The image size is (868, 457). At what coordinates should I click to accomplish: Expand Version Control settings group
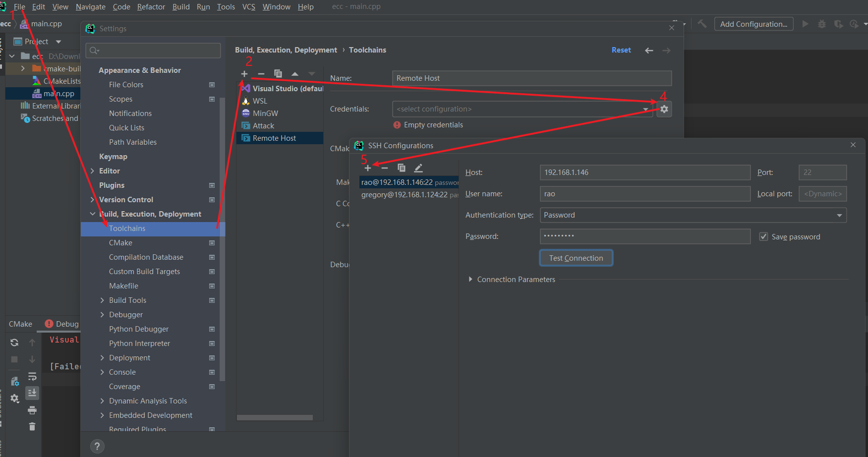[92, 200]
